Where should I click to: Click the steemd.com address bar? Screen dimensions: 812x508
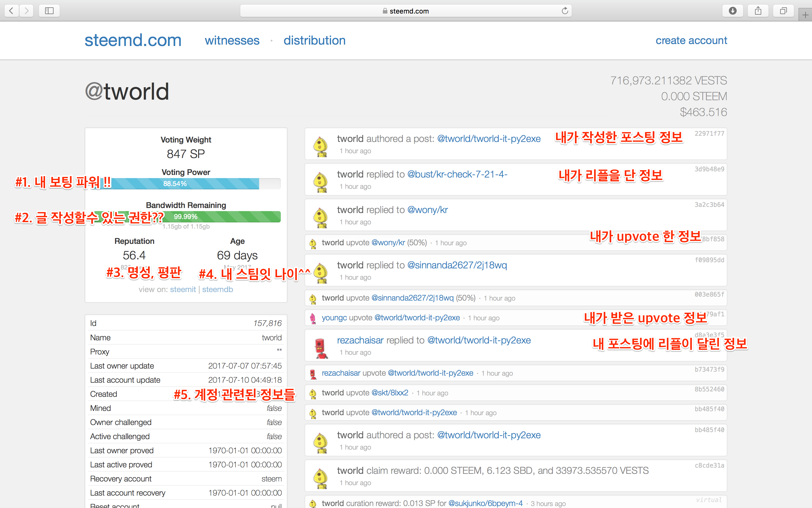pos(406,11)
